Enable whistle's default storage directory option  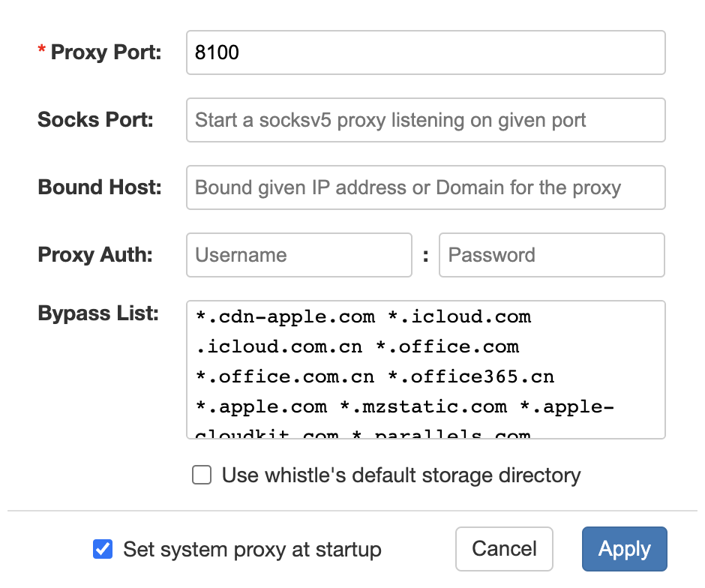[201, 475]
